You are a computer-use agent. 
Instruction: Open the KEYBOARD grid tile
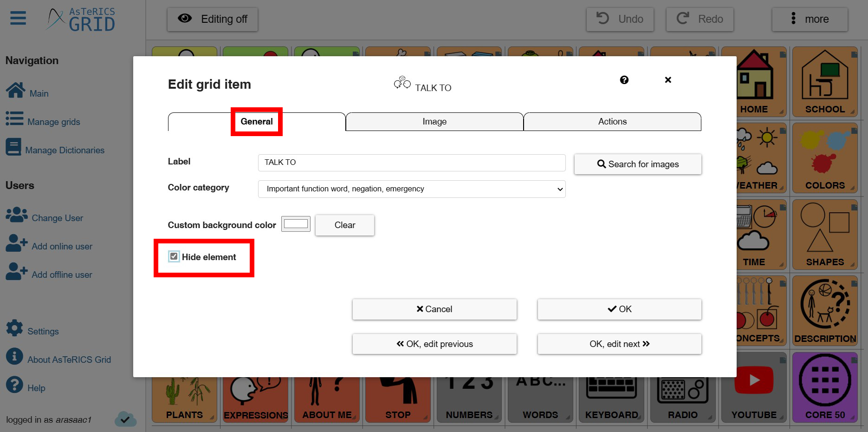[x=612, y=399]
